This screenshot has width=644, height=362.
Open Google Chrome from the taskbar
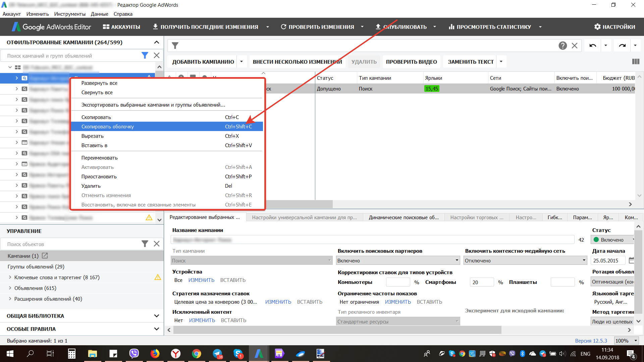point(197,354)
